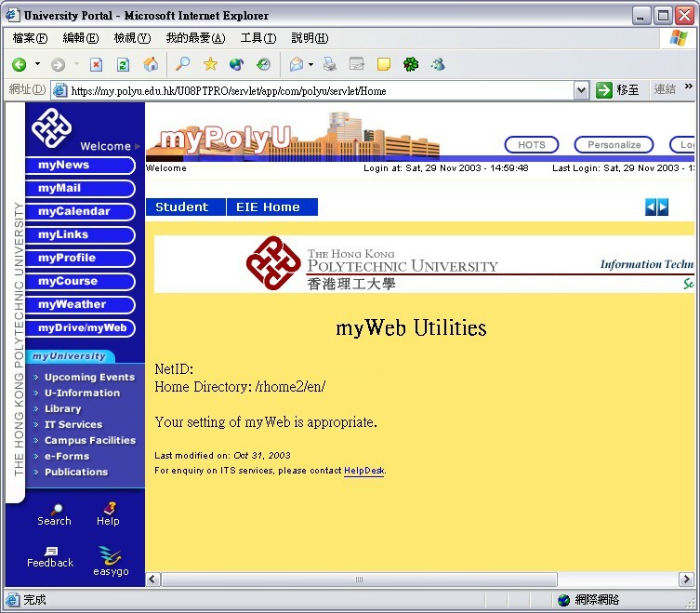Click the horizontal scrollbar right arrow
700x613 pixels.
(686, 580)
